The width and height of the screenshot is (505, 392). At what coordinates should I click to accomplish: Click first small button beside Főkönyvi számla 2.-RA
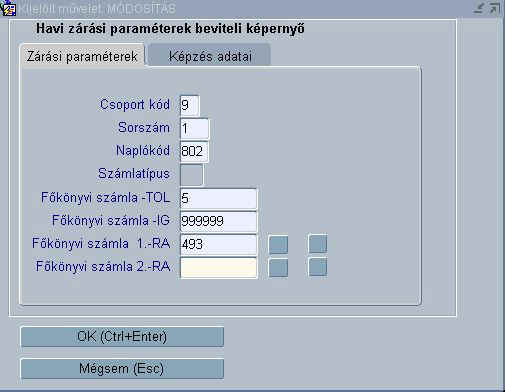278,267
